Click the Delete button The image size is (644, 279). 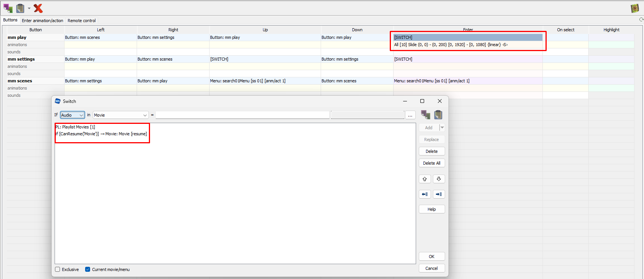pyautogui.click(x=432, y=151)
